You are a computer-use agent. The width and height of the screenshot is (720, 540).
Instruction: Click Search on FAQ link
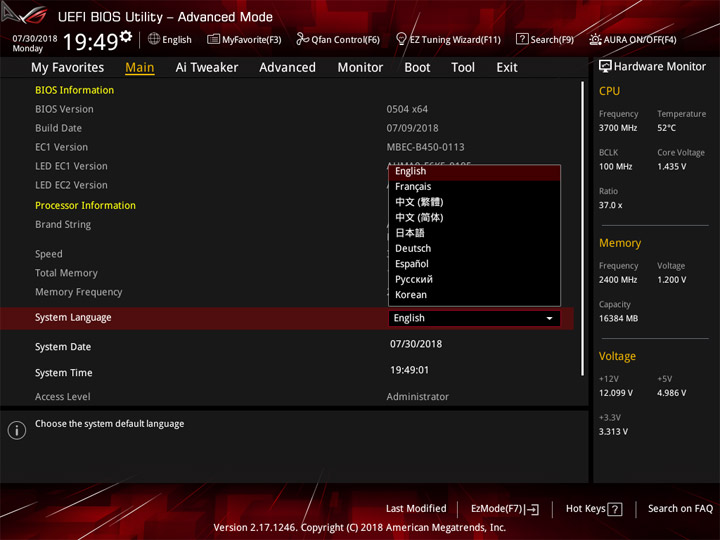pyautogui.click(x=680, y=508)
